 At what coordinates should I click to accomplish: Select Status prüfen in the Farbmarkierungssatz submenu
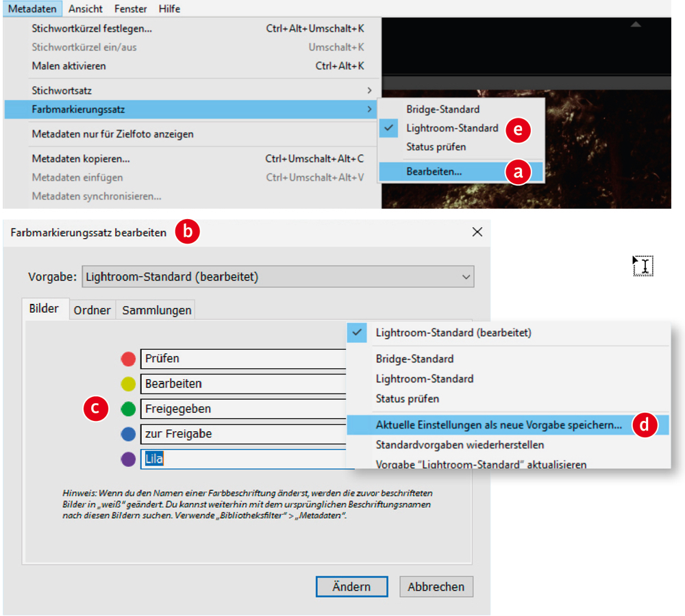pyautogui.click(x=461, y=146)
